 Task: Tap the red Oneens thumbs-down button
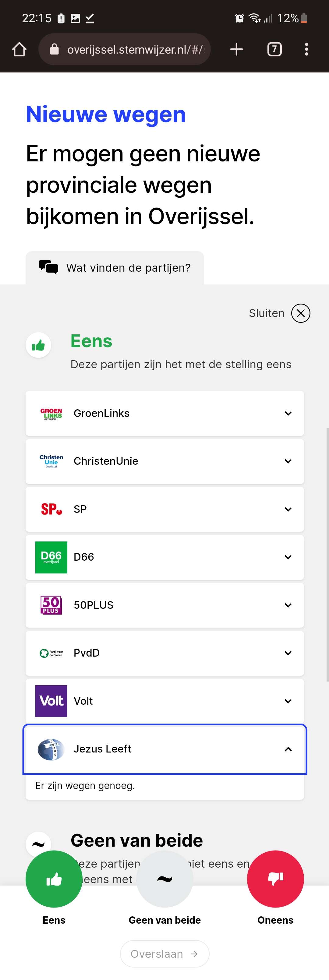(275, 878)
